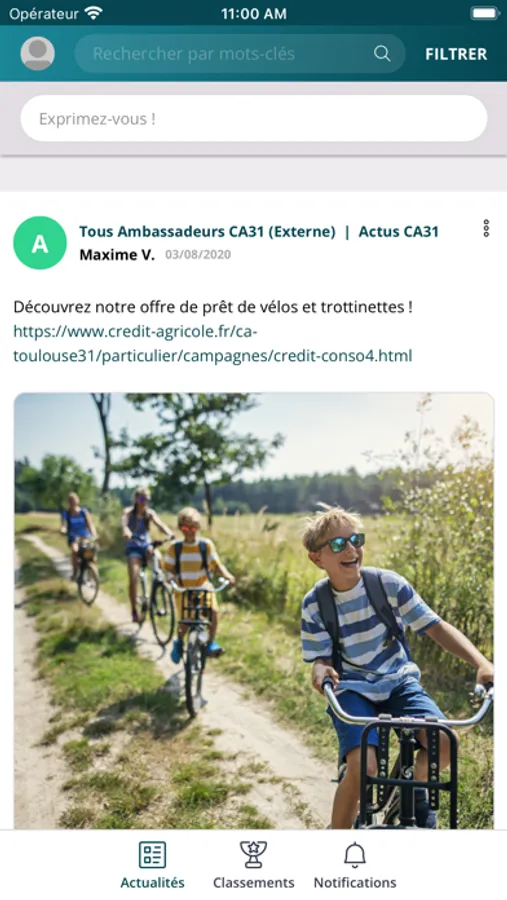Tap the Actualités newspaper icon

point(152,855)
